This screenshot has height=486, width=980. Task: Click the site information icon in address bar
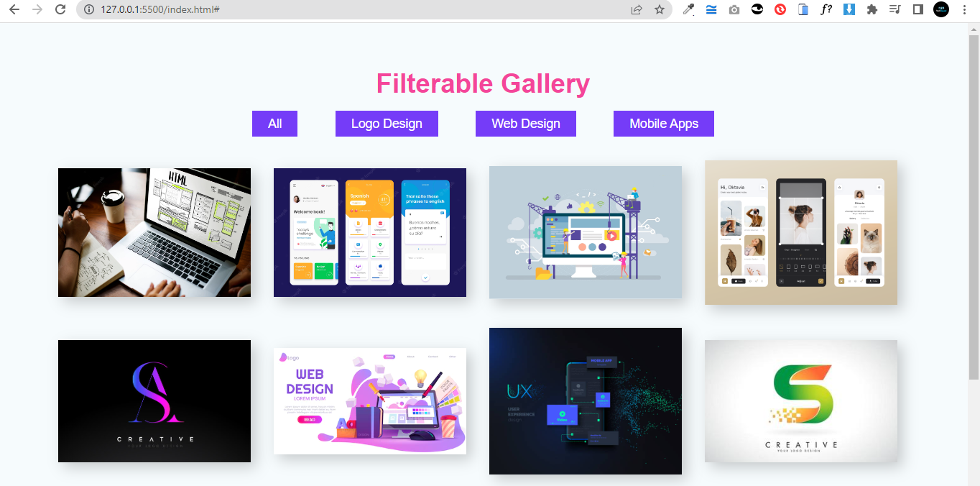tap(89, 9)
